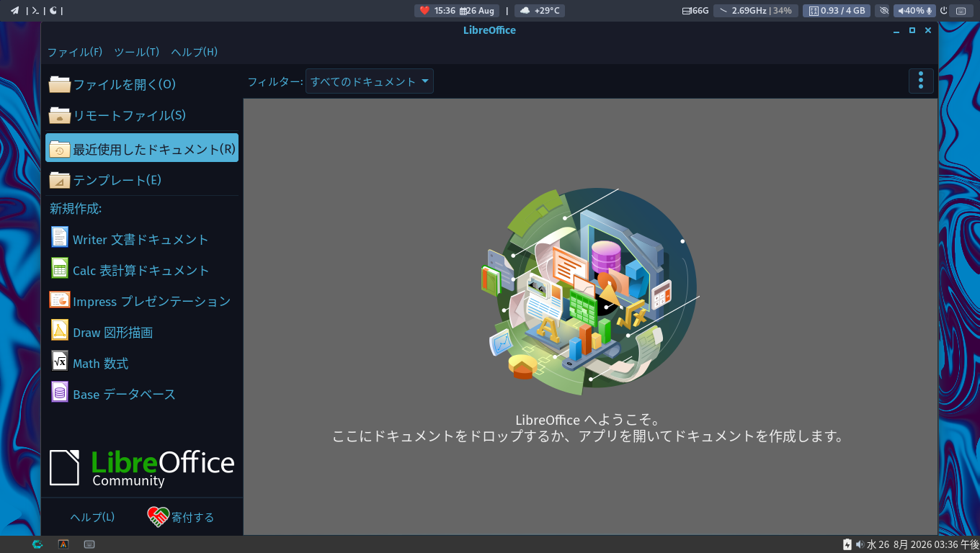Click the ヘルプ(L) button
This screenshot has width=980, height=553.
point(92,517)
